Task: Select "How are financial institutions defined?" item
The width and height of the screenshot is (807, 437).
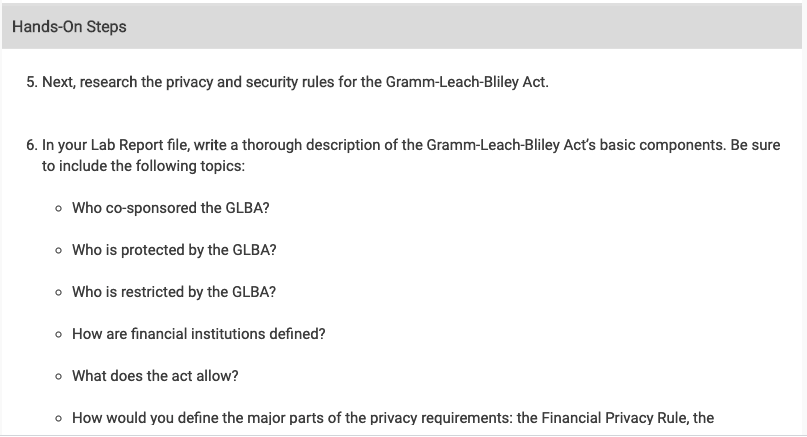Action: (x=199, y=334)
